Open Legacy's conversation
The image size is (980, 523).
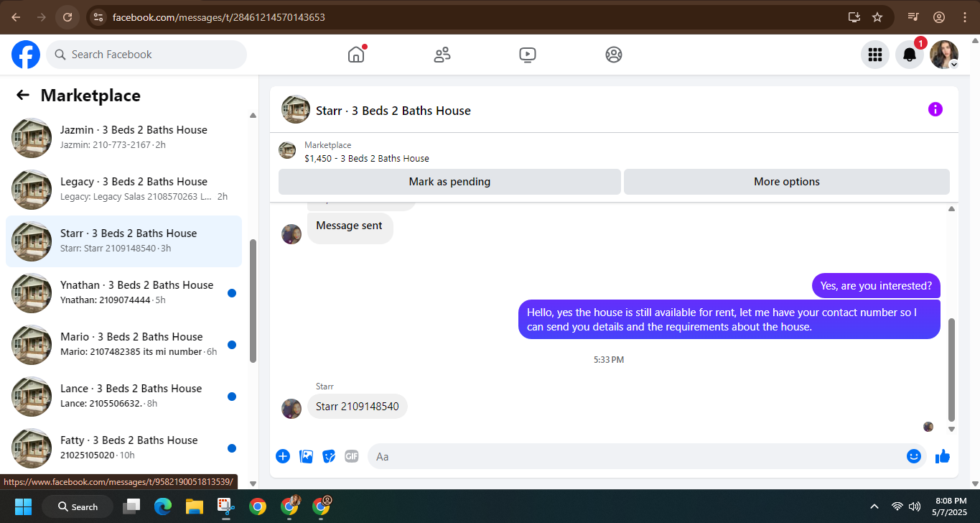(123, 189)
